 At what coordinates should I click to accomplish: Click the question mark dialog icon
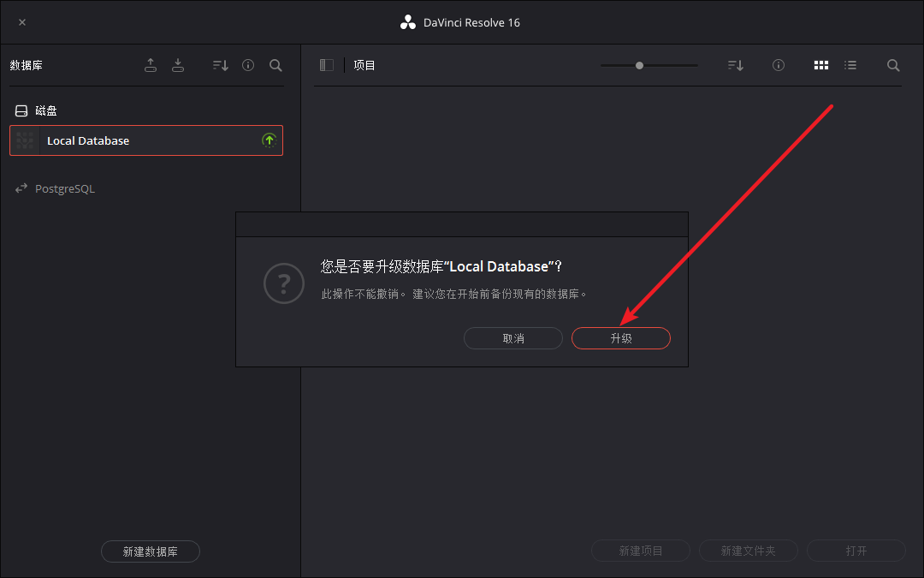tap(284, 283)
